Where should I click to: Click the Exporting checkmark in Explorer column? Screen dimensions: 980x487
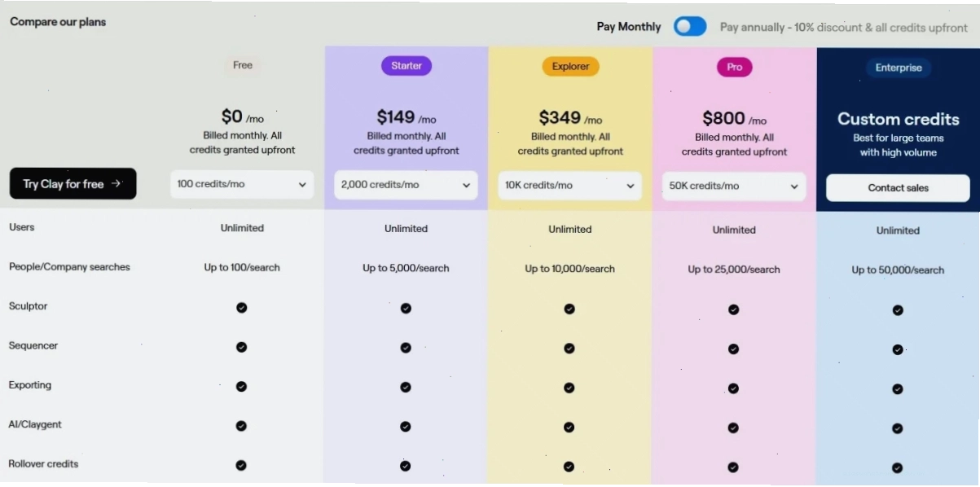tap(569, 388)
